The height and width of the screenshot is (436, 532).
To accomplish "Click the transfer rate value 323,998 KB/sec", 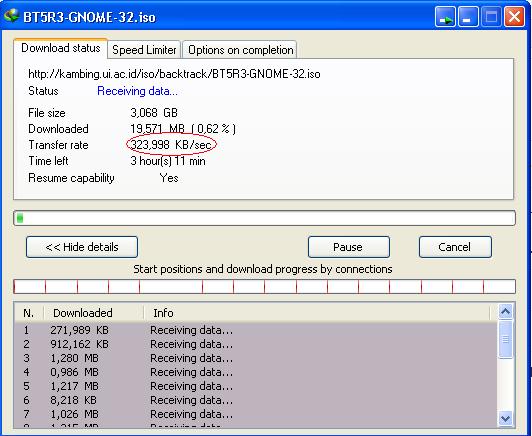I will point(171,145).
